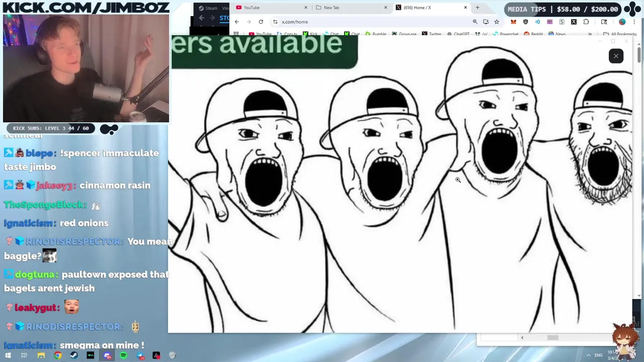Click the MEDIA TIPS $58.00 / $200.00 bar

coord(563,9)
